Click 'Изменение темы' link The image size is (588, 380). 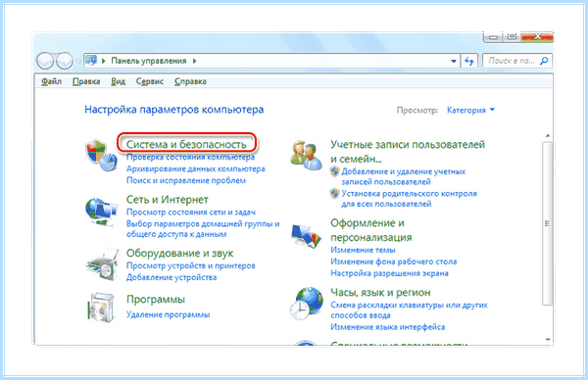coord(363,250)
